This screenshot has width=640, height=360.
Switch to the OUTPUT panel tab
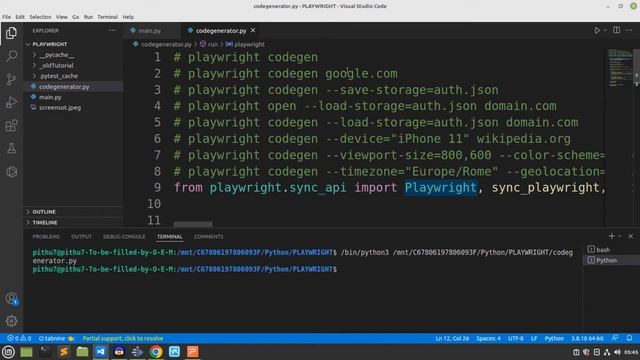[x=81, y=236]
